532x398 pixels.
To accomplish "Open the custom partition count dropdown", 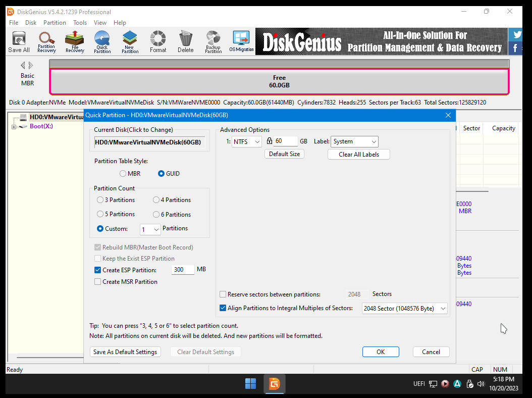I will tap(150, 230).
